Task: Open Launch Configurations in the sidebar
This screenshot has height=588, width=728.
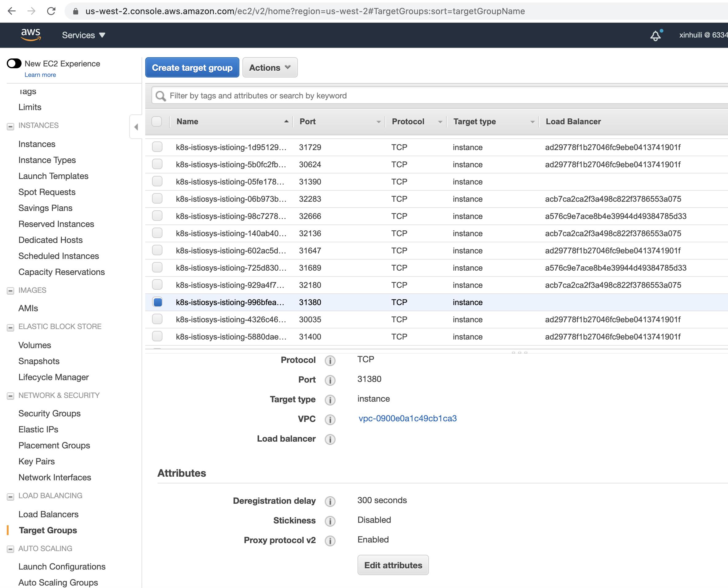Action: click(62, 566)
